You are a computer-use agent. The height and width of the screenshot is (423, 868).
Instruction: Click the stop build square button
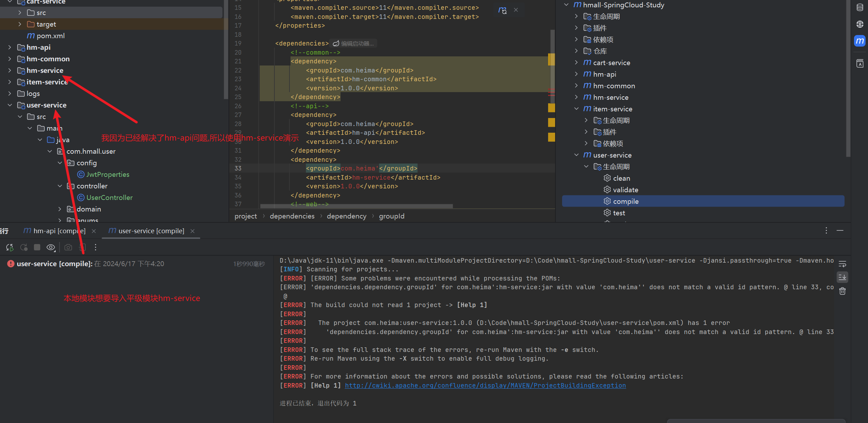(37, 248)
